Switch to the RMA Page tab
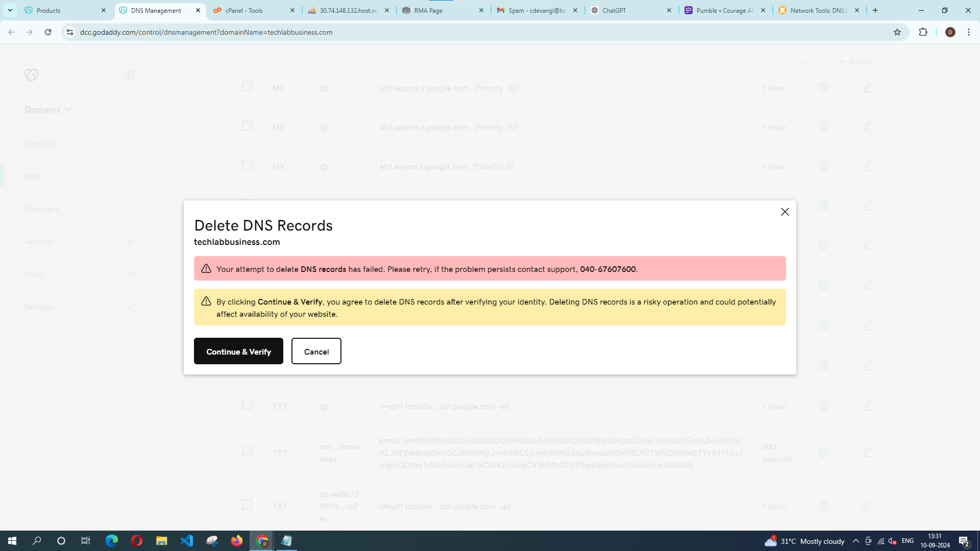The height and width of the screenshot is (551, 980). [443, 10]
